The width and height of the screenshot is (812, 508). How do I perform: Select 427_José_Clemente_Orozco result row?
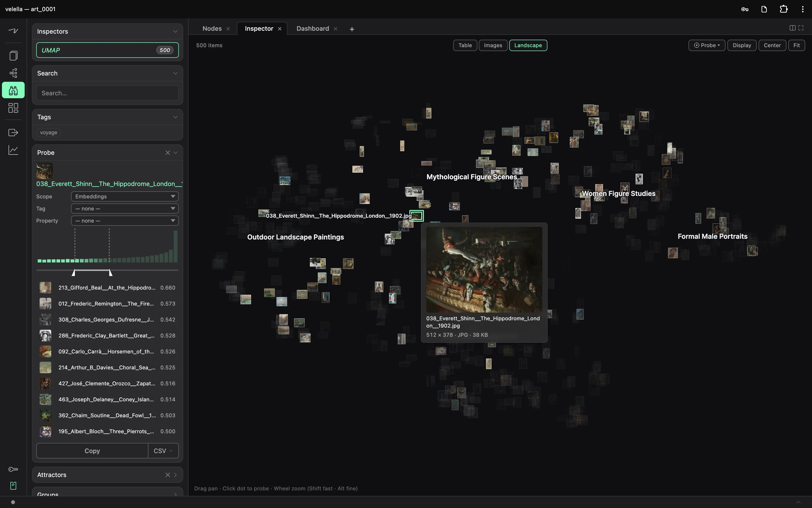coord(107,383)
